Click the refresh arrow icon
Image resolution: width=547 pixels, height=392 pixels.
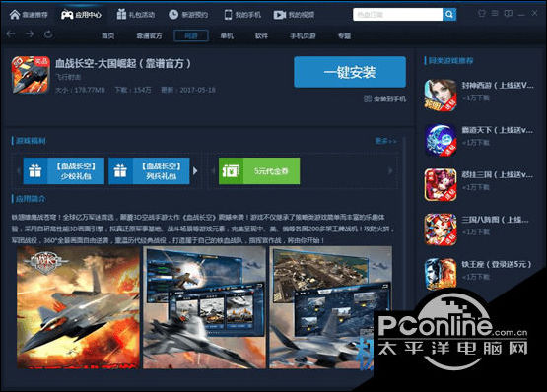[48, 34]
